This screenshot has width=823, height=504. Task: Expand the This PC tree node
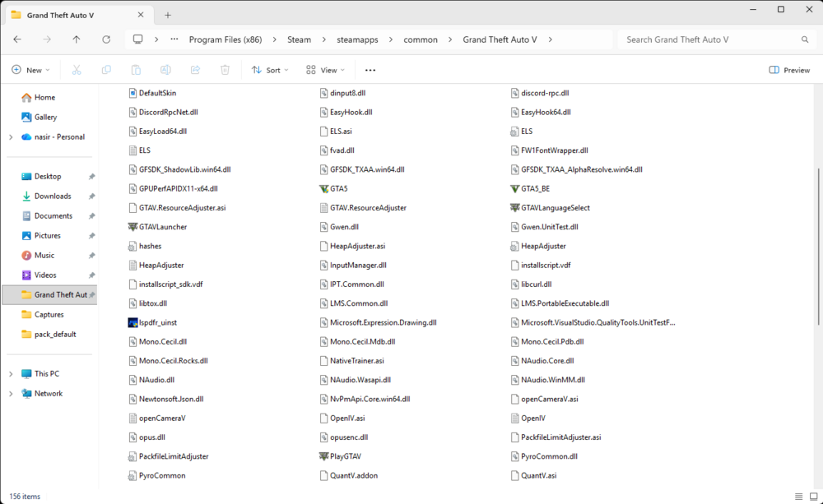point(11,374)
